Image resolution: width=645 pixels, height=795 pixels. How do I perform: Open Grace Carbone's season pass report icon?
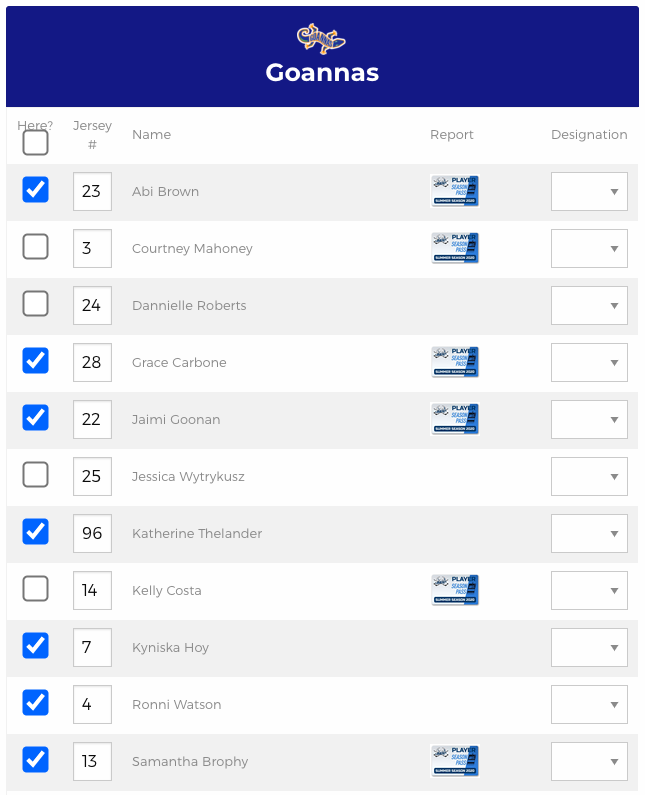(455, 362)
